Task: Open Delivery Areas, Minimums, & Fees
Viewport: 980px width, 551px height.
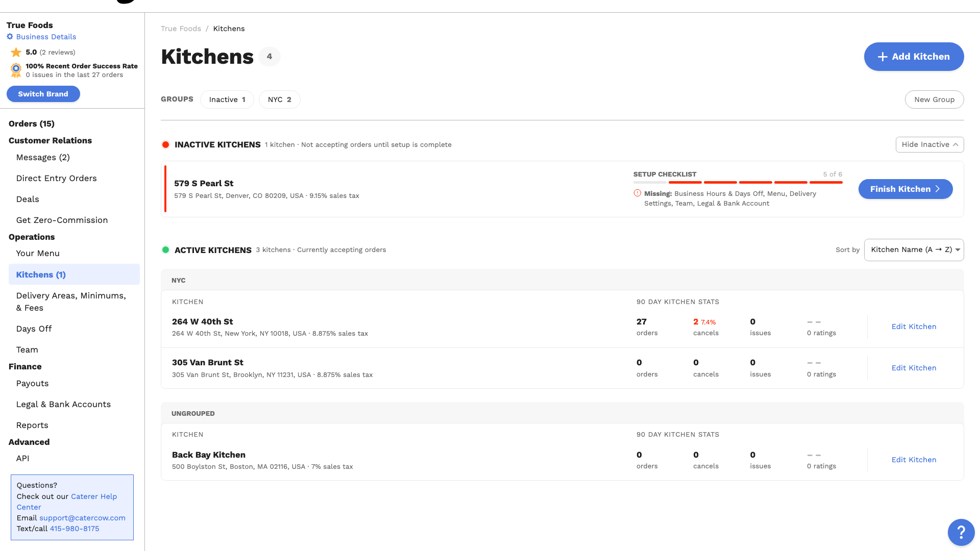Action: coord(71,302)
